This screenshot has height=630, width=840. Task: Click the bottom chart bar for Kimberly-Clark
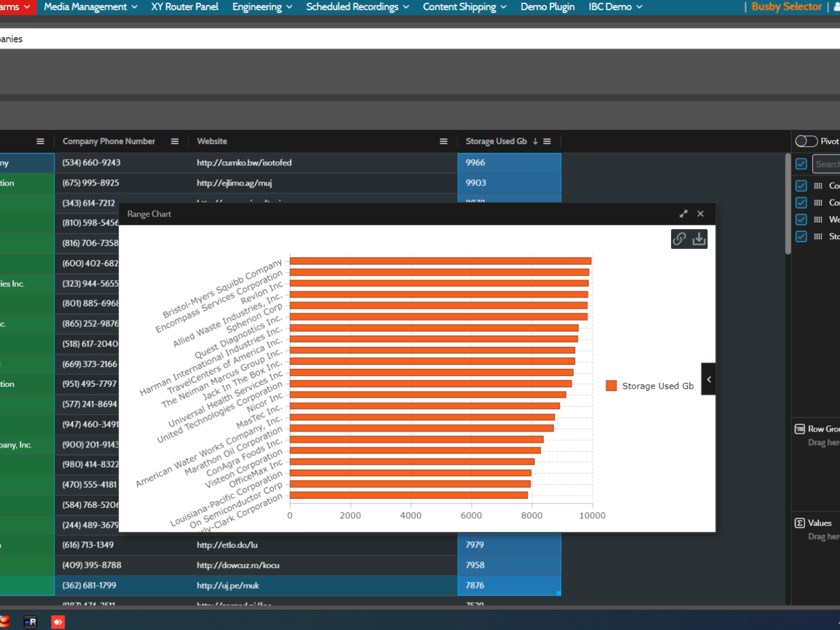pyautogui.click(x=409, y=495)
